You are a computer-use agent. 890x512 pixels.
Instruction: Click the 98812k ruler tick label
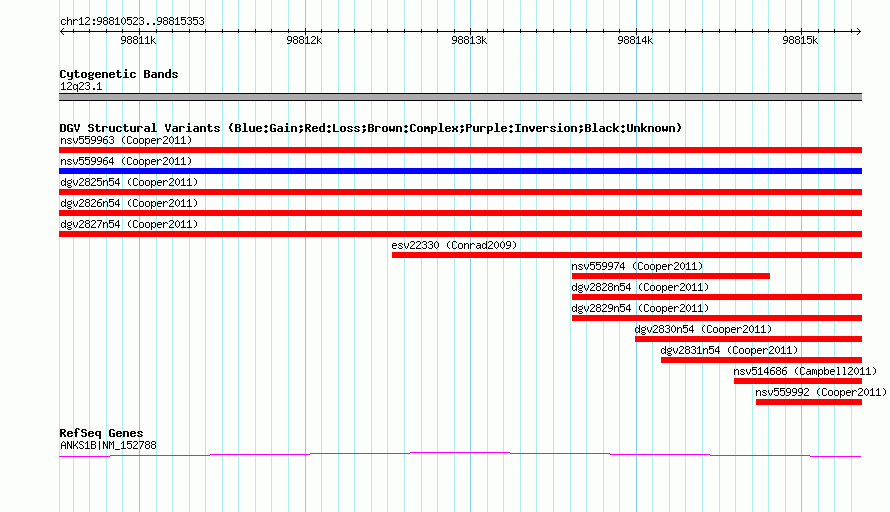[x=304, y=40]
